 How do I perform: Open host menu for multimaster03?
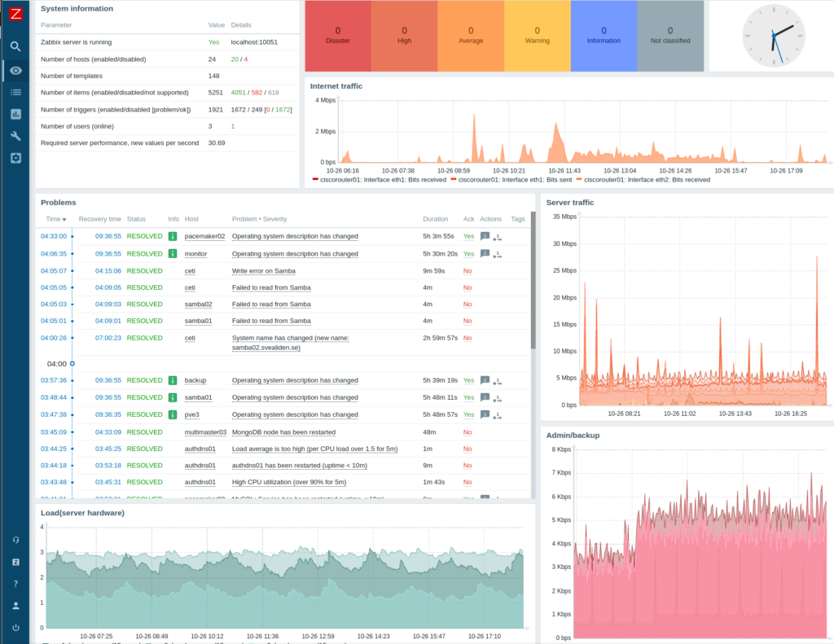tap(205, 432)
